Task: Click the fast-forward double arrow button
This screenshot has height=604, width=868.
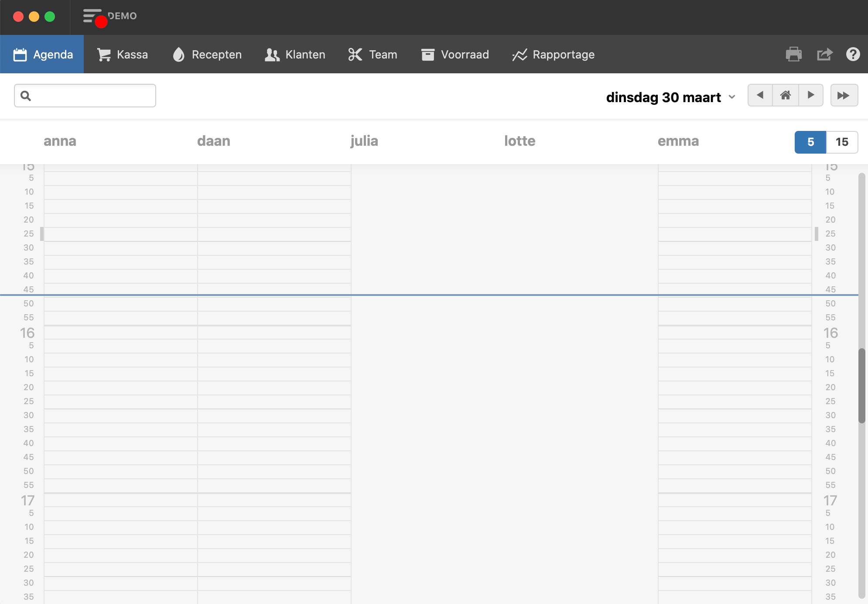Action: (844, 95)
